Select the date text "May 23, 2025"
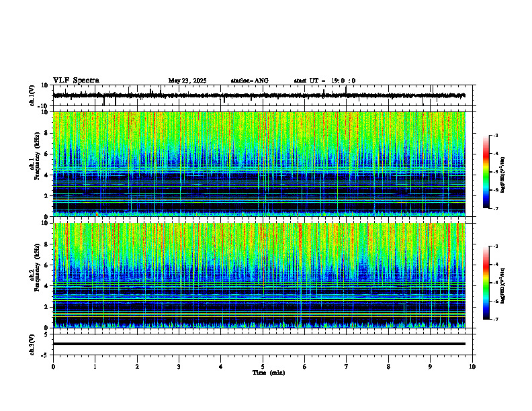 click(187, 81)
